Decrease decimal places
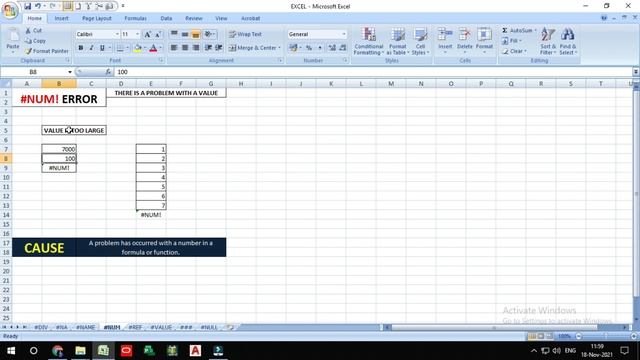The image size is (640, 360). point(343,48)
